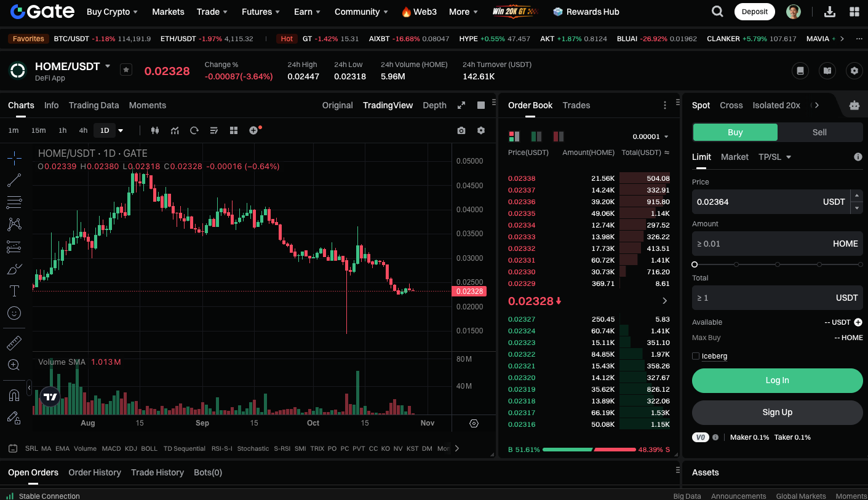868x500 pixels.
Task: Select the brush drawing tool
Action: pos(14,269)
